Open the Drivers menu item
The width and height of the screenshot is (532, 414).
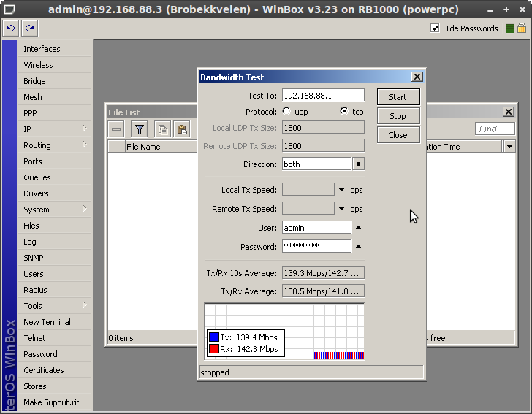pyautogui.click(x=54, y=193)
